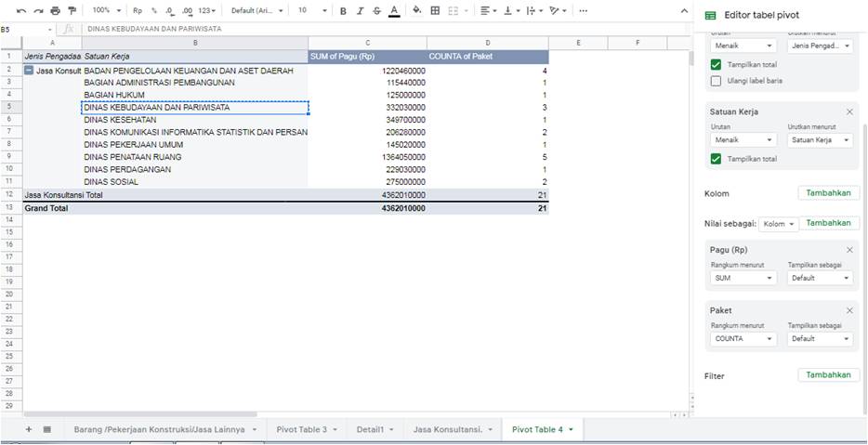Open the Nilai sebagai Kolom dropdown
The width and height of the screenshot is (868, 445).
point(779,224)
